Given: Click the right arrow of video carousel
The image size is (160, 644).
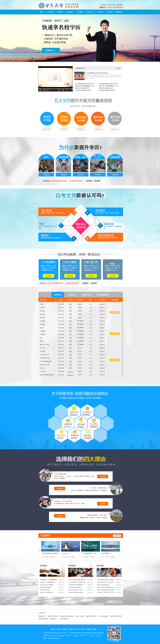Looking at the screenshot, I should 122,550.
